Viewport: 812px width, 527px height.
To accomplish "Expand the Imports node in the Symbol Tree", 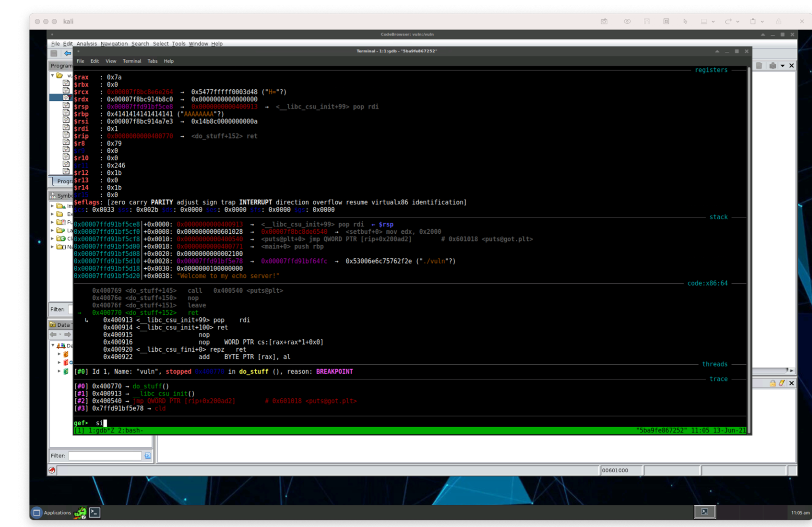I will pyautogui.click(x=52, y=206).
